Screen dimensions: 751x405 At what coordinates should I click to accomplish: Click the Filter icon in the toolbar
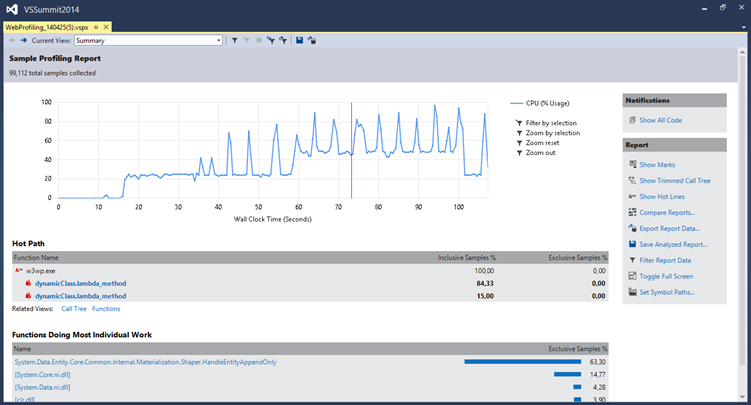pos(234,41)
